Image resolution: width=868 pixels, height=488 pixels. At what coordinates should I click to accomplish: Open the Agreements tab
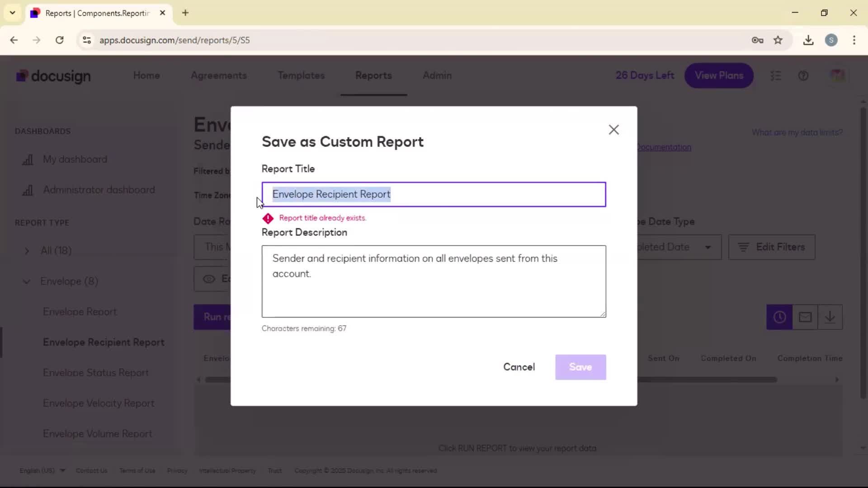tap(219, 75)
